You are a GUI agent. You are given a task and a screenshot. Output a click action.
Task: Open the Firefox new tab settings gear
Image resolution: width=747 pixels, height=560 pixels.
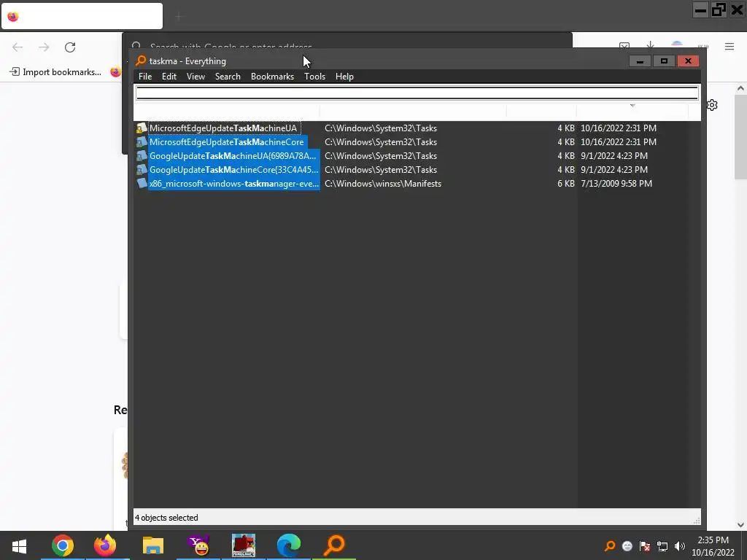tap(712, 105)
